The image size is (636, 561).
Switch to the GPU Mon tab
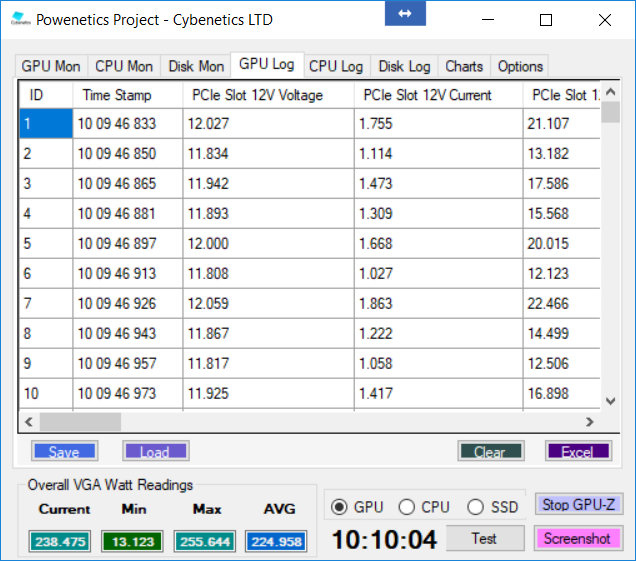click(x=51, y=66)
